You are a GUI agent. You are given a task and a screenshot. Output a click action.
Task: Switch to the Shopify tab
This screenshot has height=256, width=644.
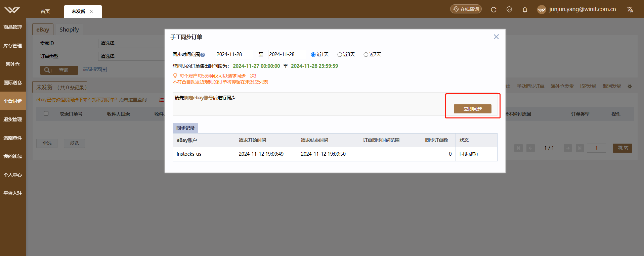69,30
